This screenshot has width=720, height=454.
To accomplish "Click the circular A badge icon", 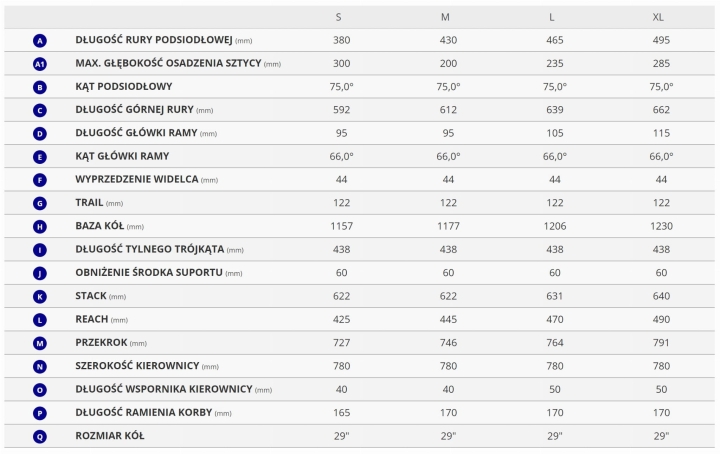I will tap(40, 41).
